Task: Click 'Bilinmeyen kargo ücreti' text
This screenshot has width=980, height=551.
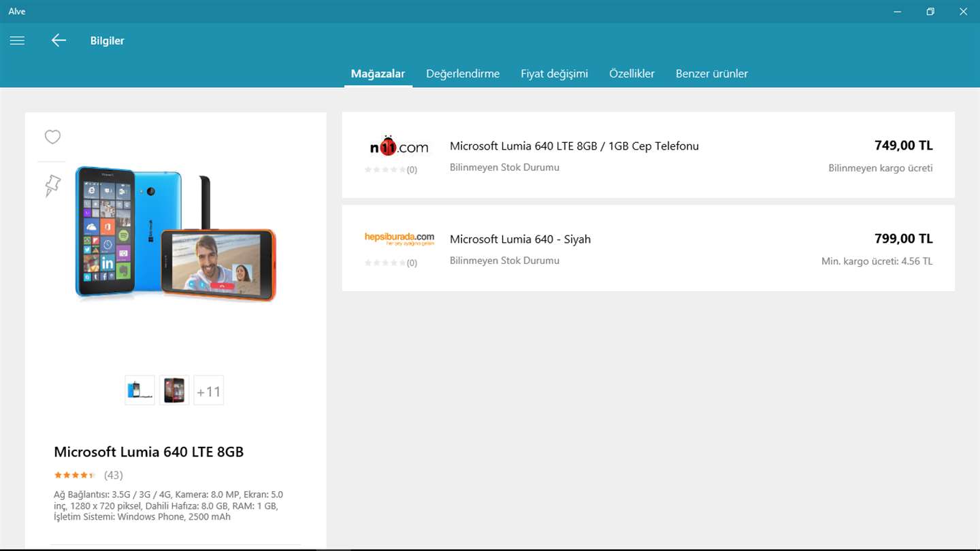Action: 880,168
